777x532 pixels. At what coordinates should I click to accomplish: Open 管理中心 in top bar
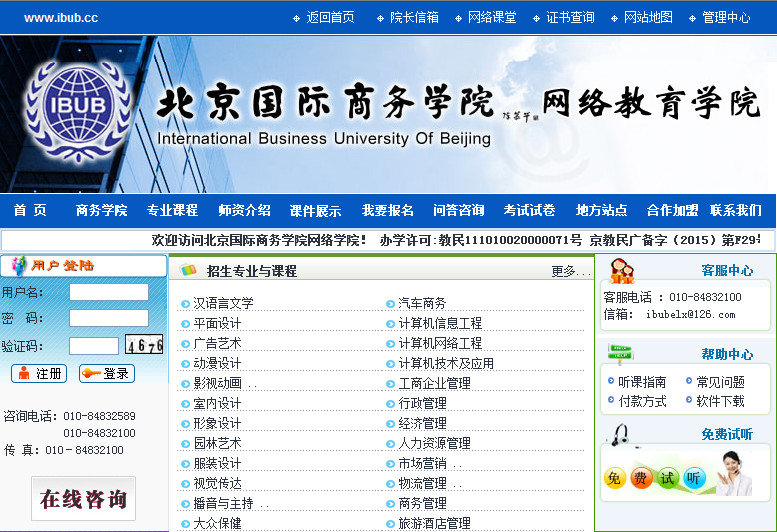(x=726, y=18)
